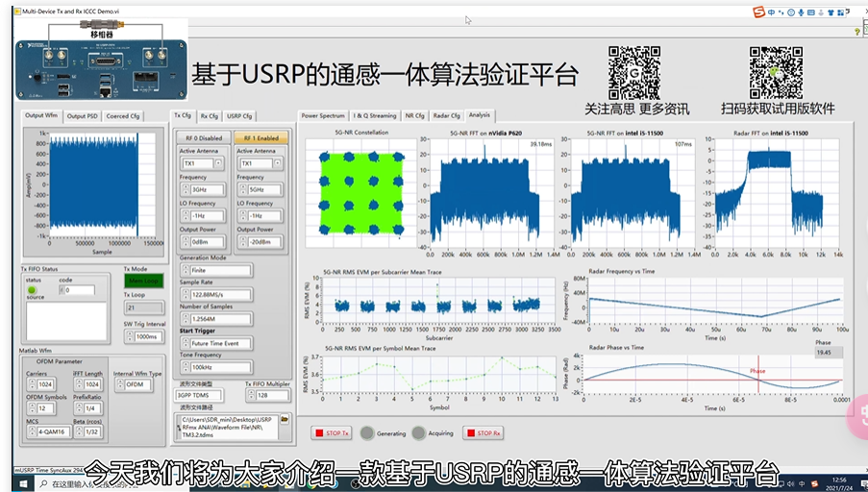Browse waveform file with folder icon

pos(285,420)
